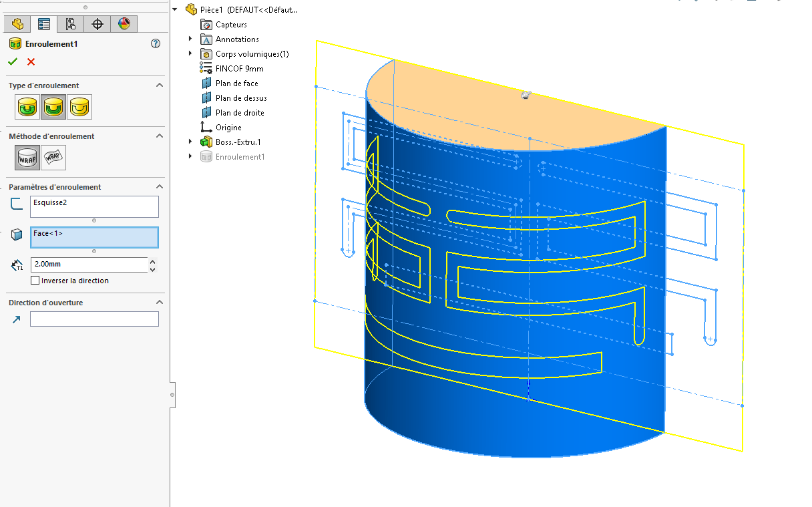Expand the Corps volumiques(1) folder
Viewport: 812px width, 507px height.
tap(190, 53)
